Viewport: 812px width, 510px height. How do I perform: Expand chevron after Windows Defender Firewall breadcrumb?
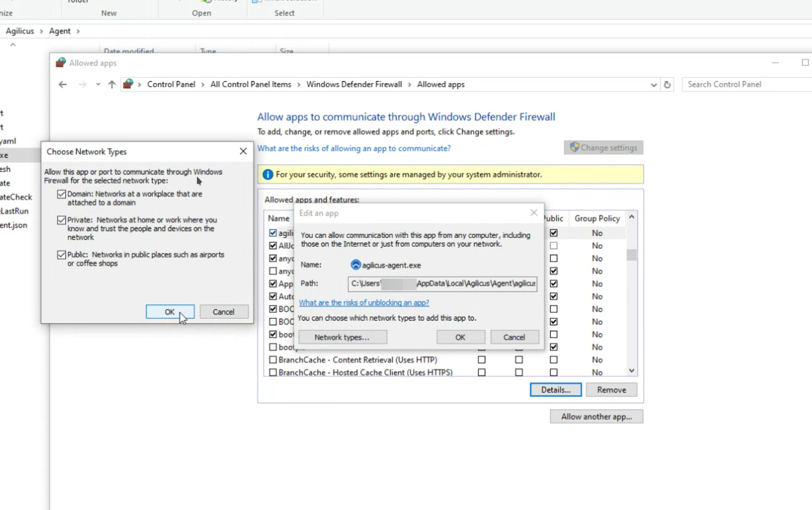pos(409,84)
